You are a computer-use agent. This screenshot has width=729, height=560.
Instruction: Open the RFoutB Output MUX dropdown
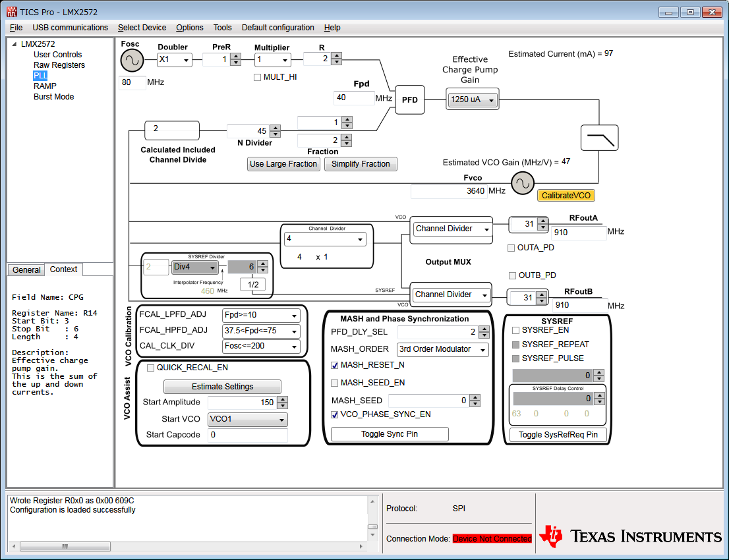[451, 294]
